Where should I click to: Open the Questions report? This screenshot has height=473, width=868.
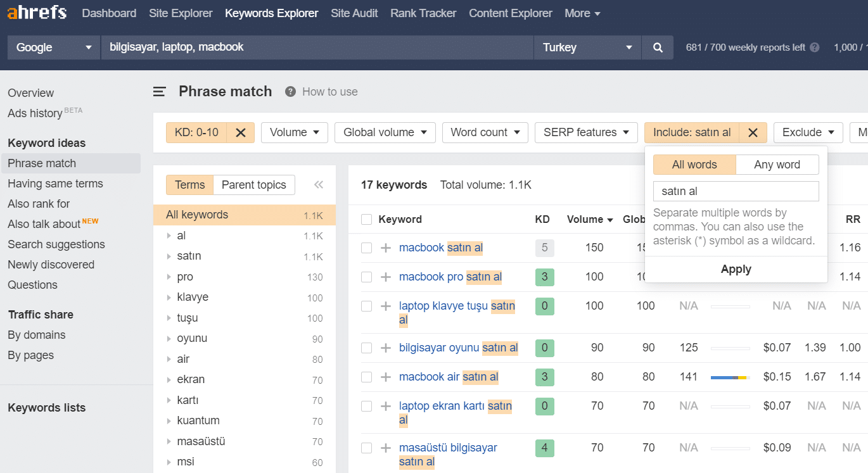[32, 285]
